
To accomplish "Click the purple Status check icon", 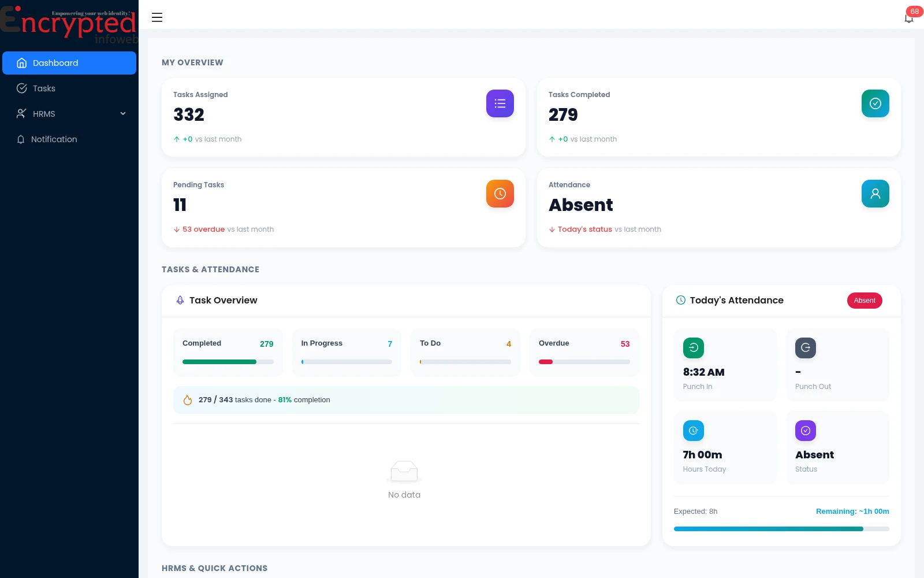I will (x=806, y=431).
